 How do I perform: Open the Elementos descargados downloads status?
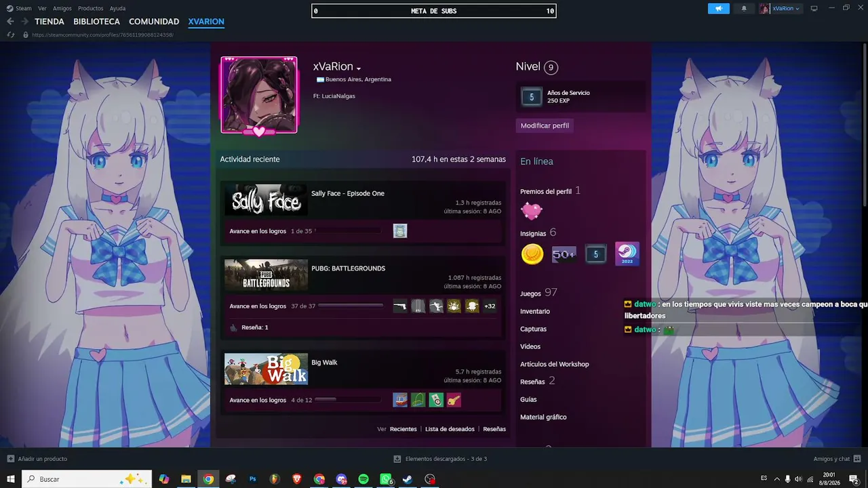click(x=441, y=459)
